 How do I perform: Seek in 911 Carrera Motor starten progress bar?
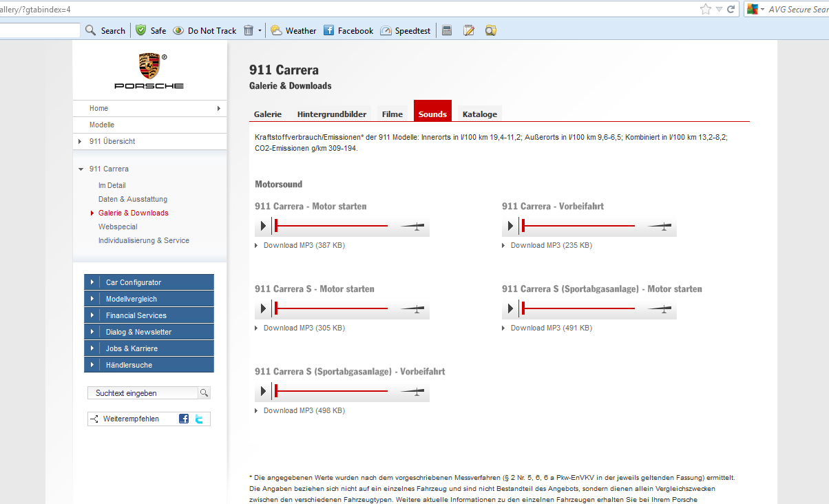click(x=331, y=226)
